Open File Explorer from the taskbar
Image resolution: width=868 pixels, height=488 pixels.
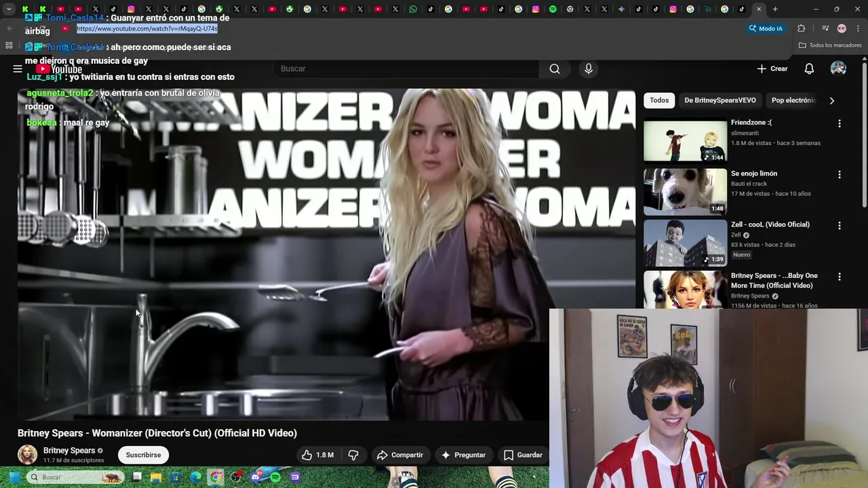[x=157, y=477]
